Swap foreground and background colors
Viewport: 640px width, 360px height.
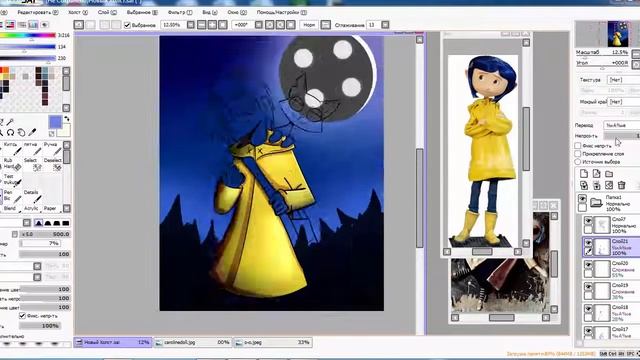pos(66,119)
